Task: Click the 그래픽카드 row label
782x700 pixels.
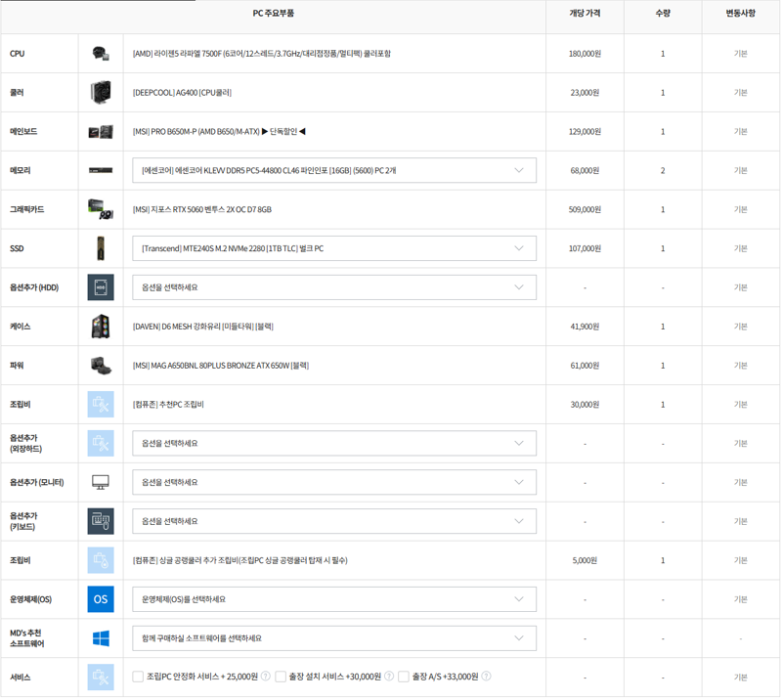Action: coord(27,209)
